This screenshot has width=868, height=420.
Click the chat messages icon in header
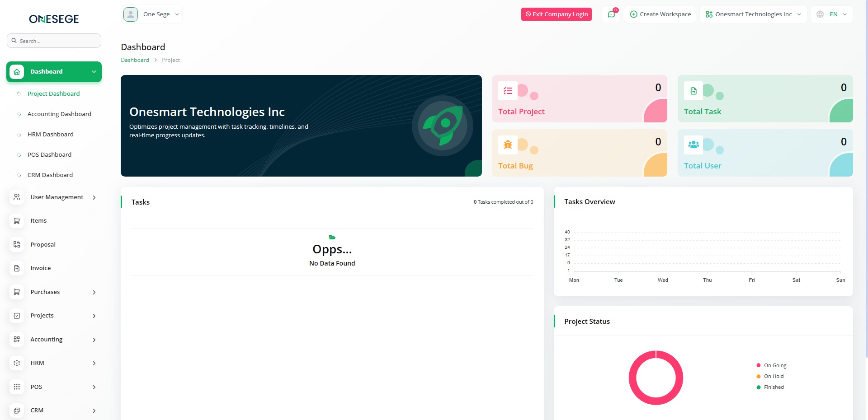pyautogui.click(x=611, y=14)
